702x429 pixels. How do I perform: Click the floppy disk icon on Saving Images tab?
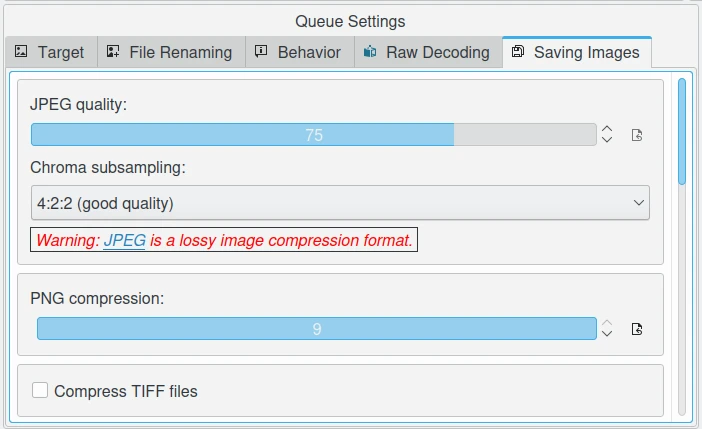(518, 52)
